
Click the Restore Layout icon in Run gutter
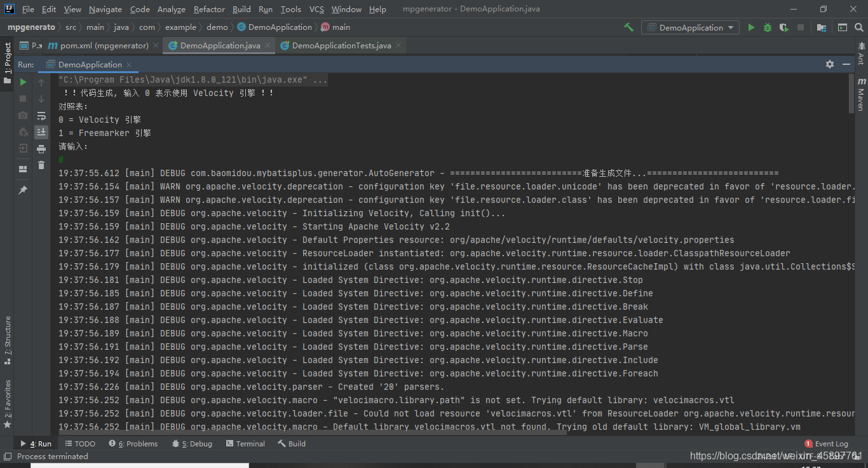[x=23, y=169]
